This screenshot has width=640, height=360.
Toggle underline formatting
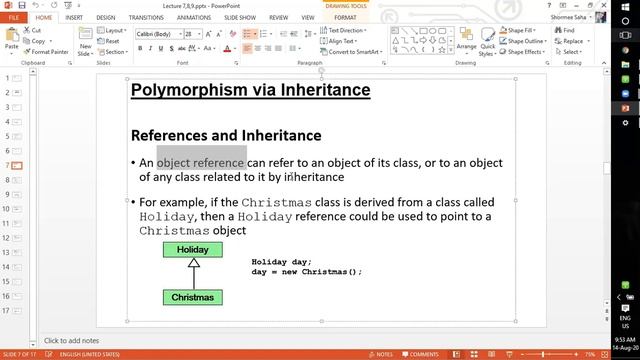(161, 49)
